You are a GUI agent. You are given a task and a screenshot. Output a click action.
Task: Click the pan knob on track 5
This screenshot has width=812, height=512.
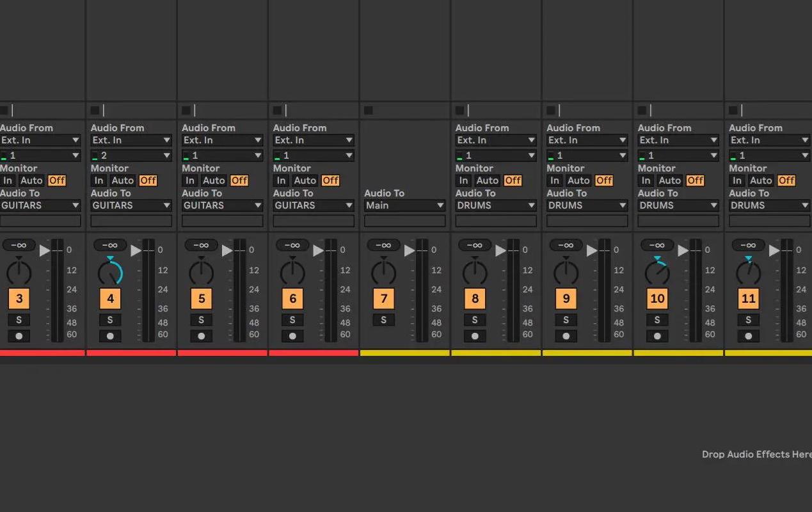[x=202, y=272]
